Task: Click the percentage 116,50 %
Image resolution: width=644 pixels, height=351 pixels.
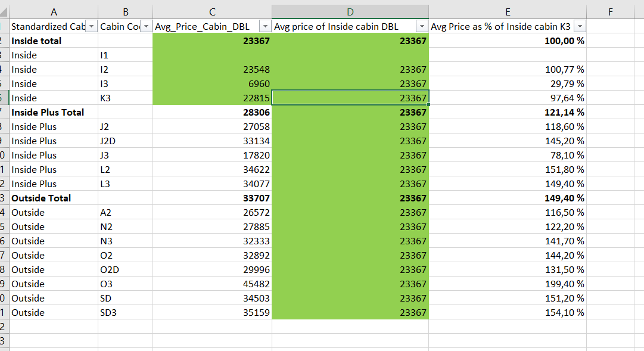Action: click(x=564, y=213)
